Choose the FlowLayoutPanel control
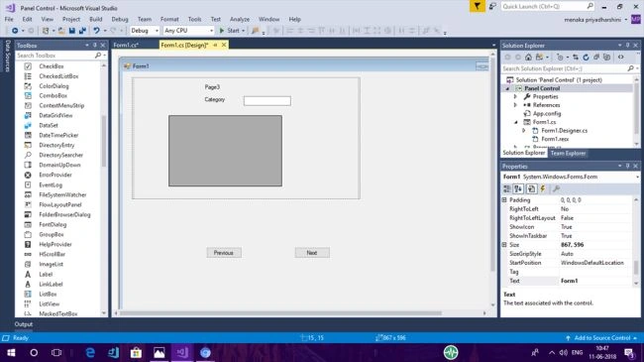 (x=60, y=205)
